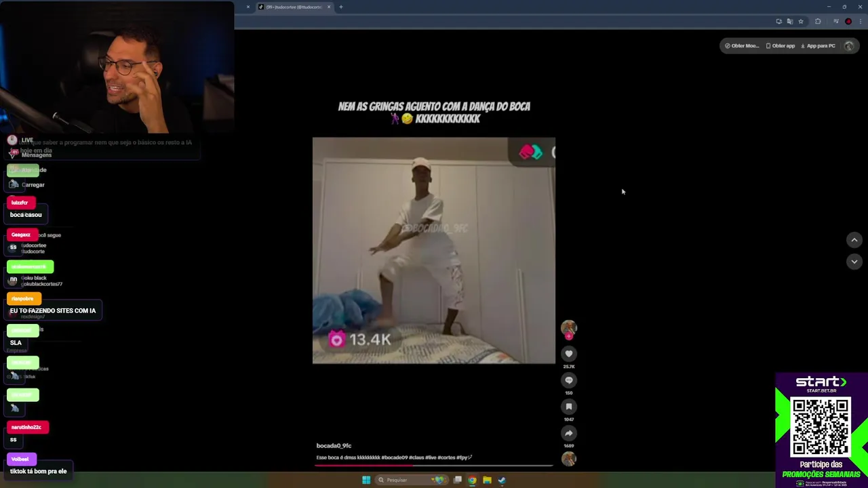868x488 pixels.
Task: Click install app icon in address bar
Action: pyautogui.click(x=778, y=21)
